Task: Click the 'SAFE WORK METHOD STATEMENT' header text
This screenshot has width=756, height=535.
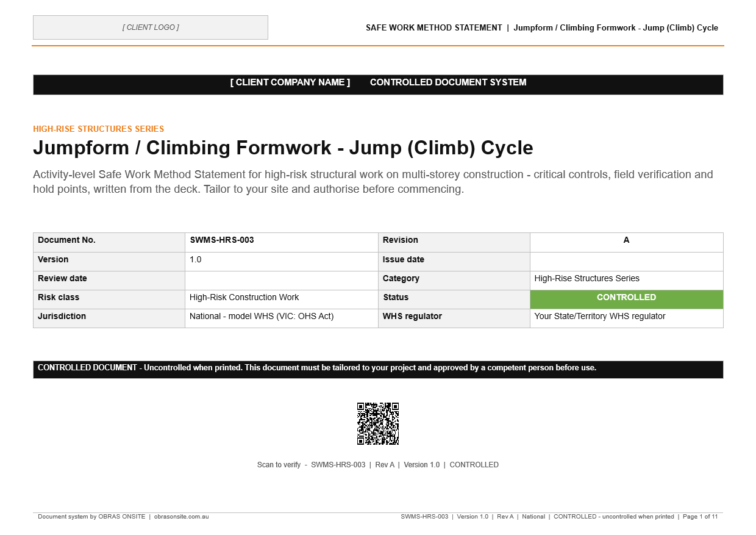Action: pos(434,27)
